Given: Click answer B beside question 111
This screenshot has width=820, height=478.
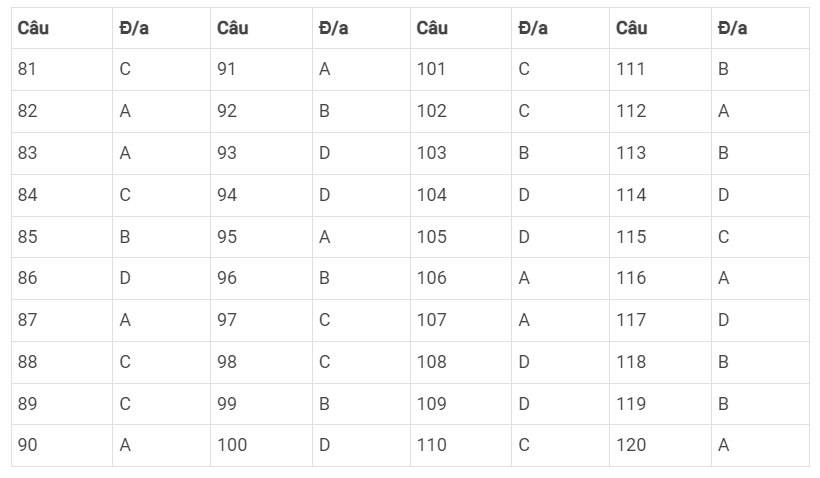Looking at the screenshot, I should tap(760, 70).
